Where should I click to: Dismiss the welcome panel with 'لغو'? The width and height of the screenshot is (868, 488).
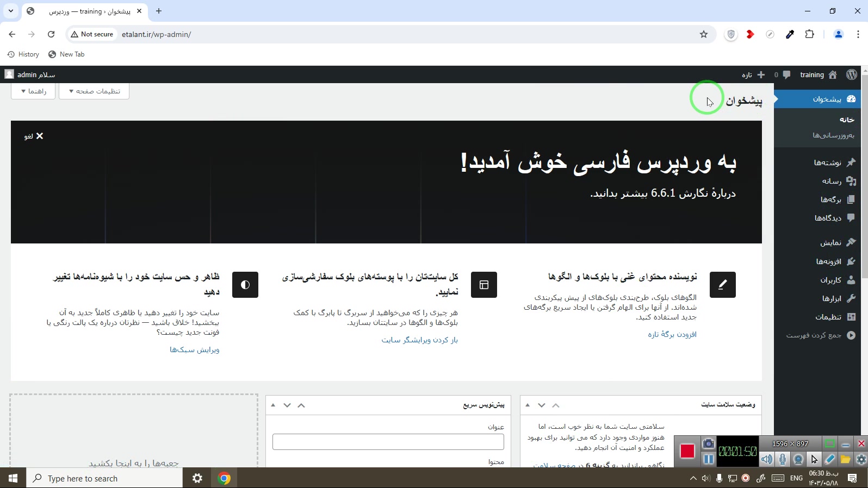pyautogui.click(x=34, y=136)
